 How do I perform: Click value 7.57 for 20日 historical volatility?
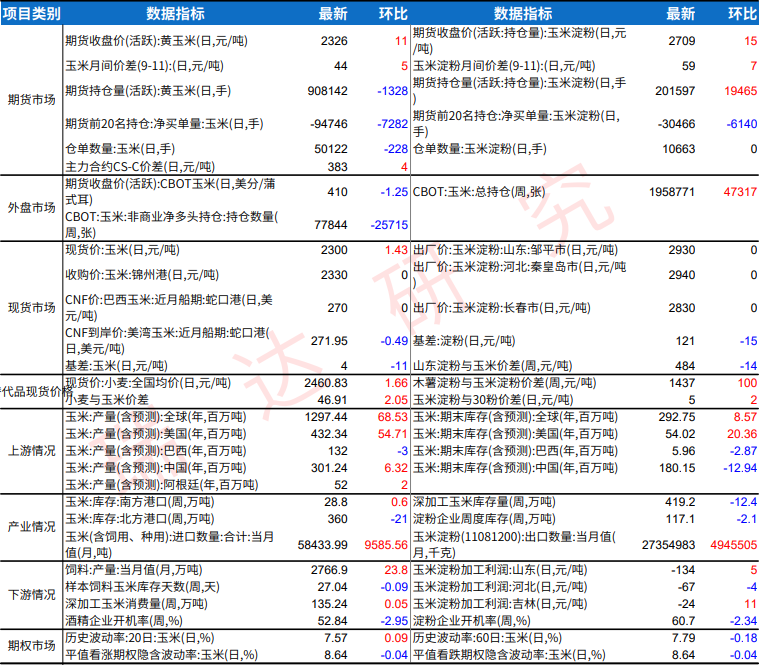(x=336, y=638)
